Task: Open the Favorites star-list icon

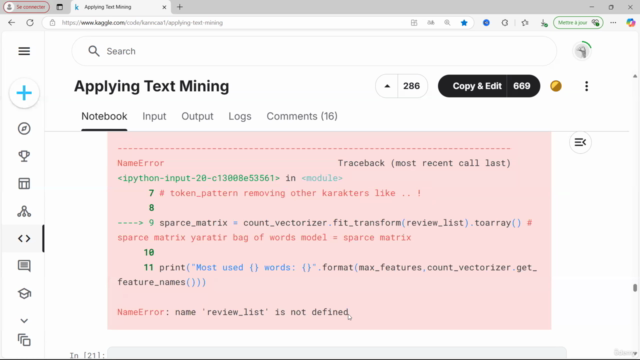Action: point(525,23)
